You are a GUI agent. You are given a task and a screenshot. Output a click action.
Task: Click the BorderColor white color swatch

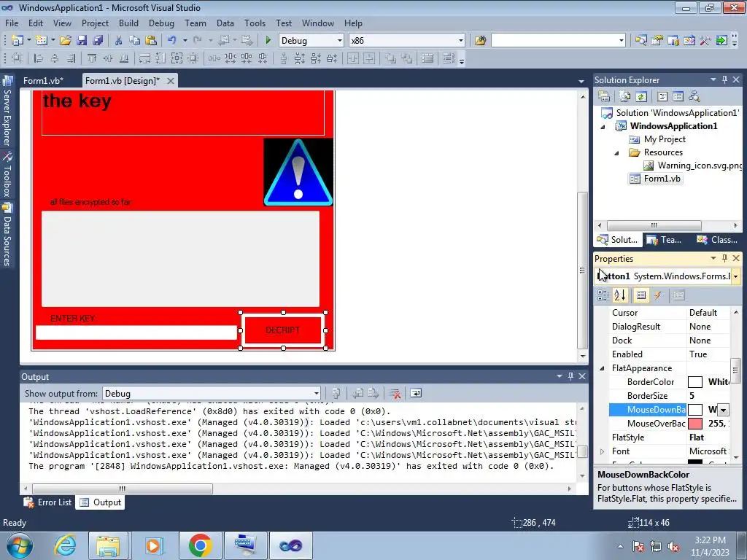pyautogui.click(x=695, y=382)
